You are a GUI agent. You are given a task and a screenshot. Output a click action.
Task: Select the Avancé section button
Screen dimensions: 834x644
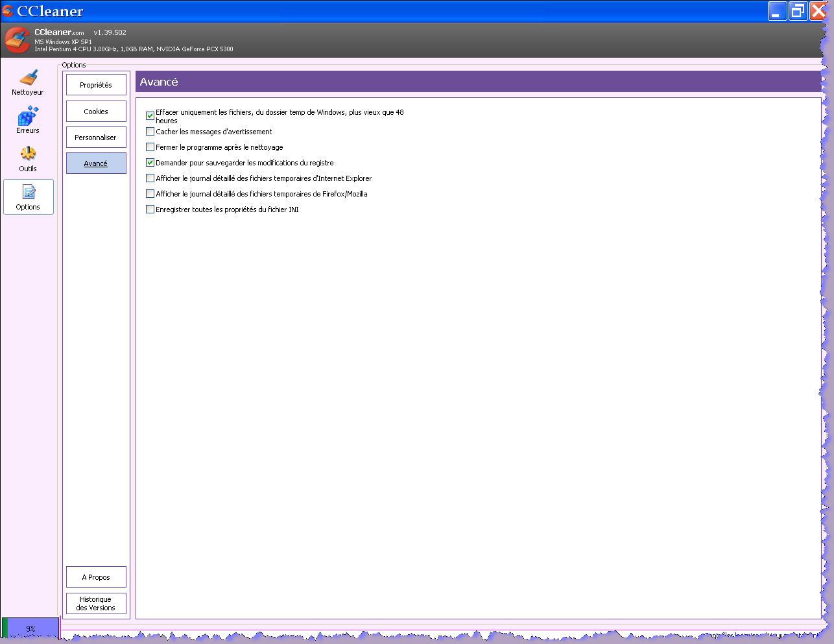coord(96,163)
